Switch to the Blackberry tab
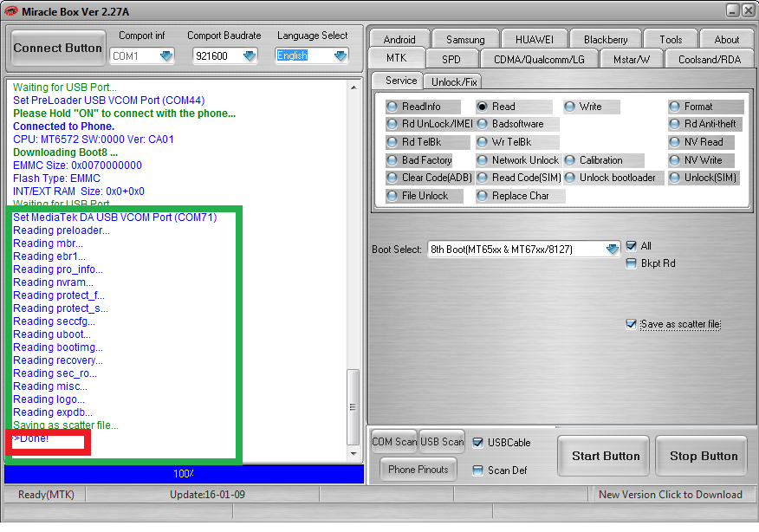 pyautogui.click(x=606, y=39)
